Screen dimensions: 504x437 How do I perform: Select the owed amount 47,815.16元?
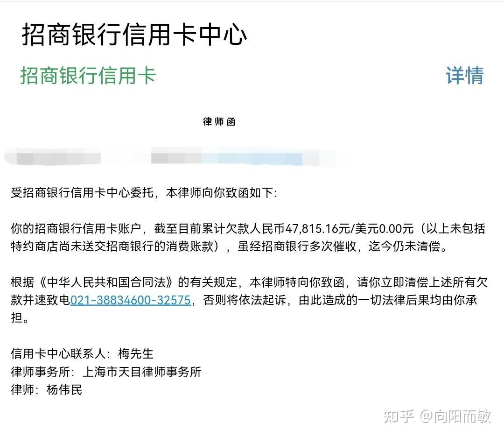[324, 228]
